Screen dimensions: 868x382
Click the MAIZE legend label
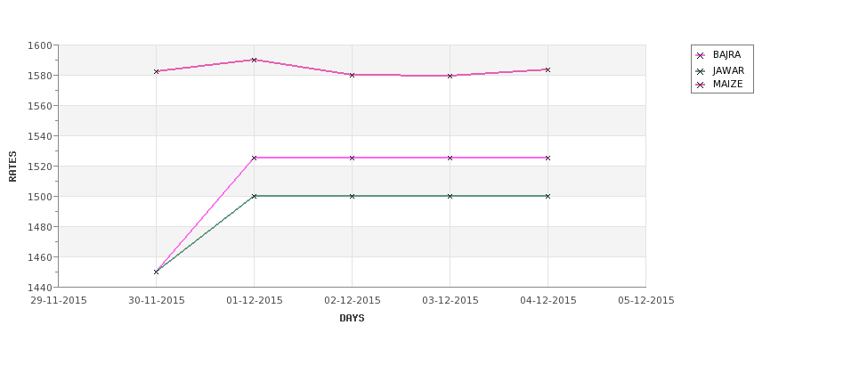click(727, 85)
